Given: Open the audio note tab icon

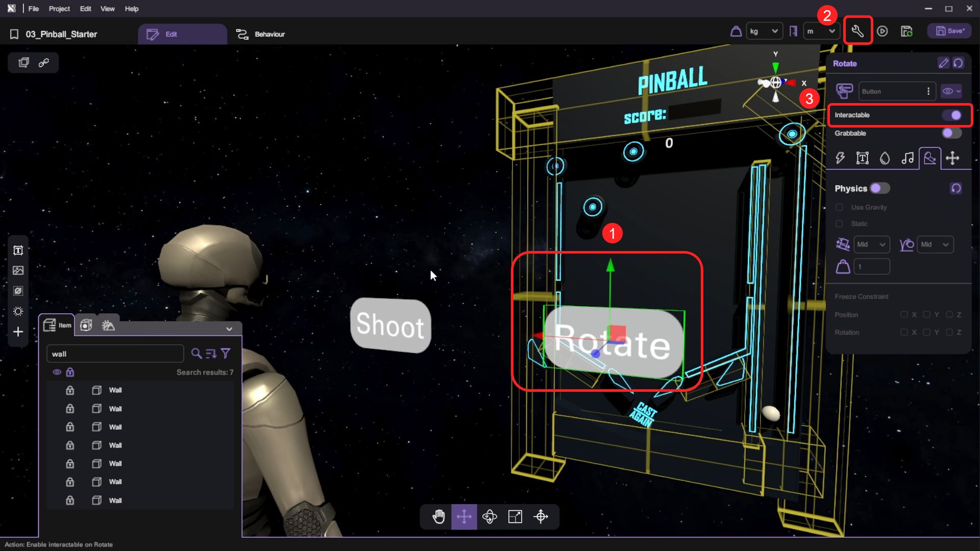Looking at the screenshot, I should [x=907, y=158].
